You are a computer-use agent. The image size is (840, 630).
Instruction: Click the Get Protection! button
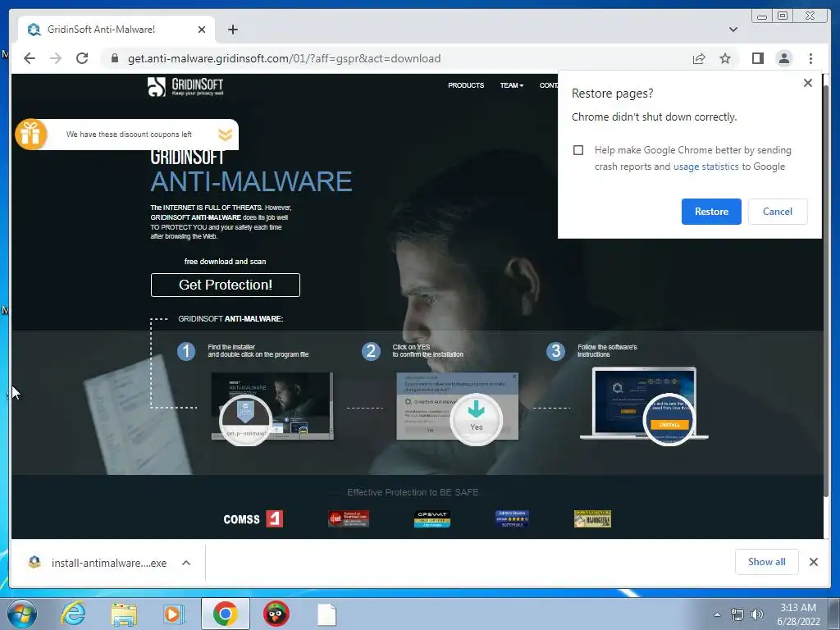225,285
